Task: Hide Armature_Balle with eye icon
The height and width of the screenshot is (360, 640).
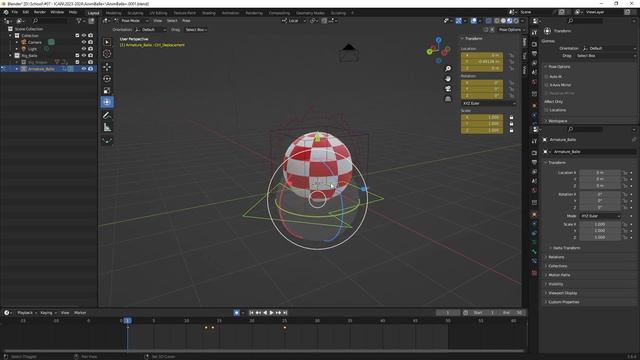Action: click(x=84, y=69)
